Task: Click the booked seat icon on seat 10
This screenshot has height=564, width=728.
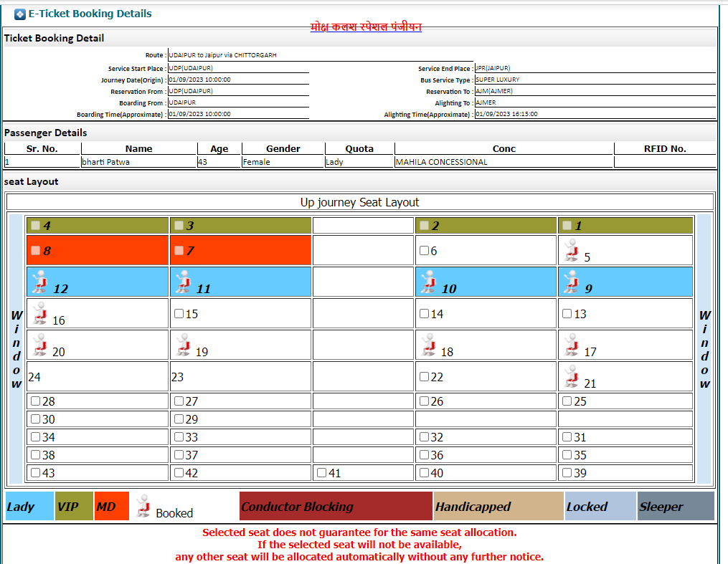Action: (429, 282)
